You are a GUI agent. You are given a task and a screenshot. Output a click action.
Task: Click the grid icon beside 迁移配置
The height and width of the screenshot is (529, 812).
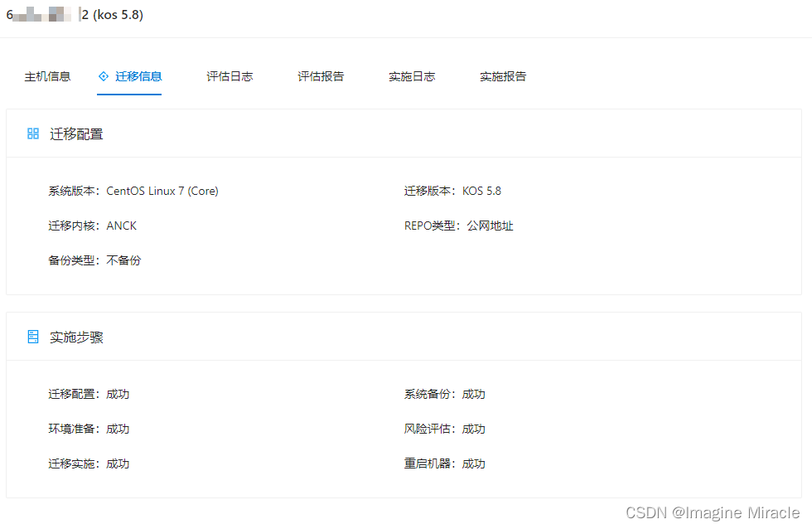tap(33, 133)
